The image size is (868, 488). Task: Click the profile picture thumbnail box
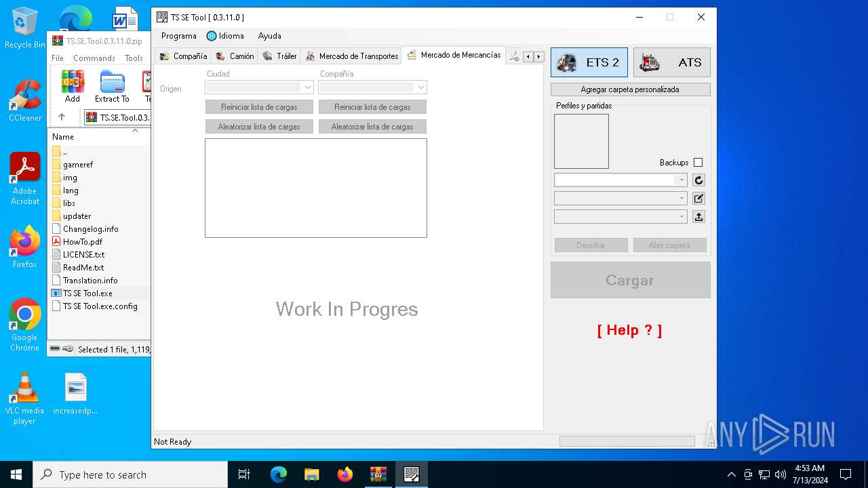coord(581,141)
